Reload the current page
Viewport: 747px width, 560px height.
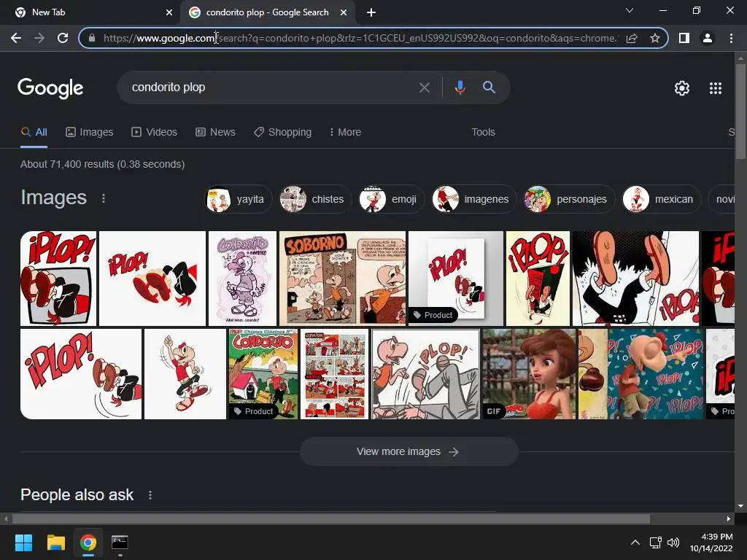click(63, 38)
